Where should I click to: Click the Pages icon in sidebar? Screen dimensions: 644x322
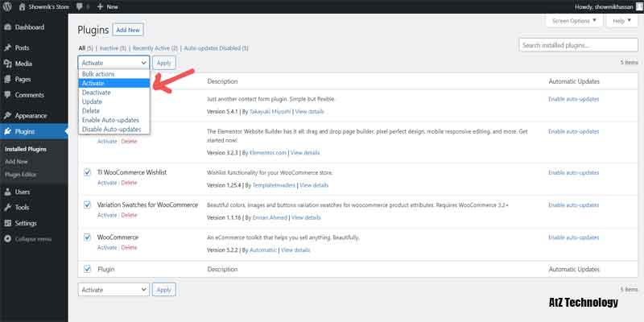tap(7, 79)
